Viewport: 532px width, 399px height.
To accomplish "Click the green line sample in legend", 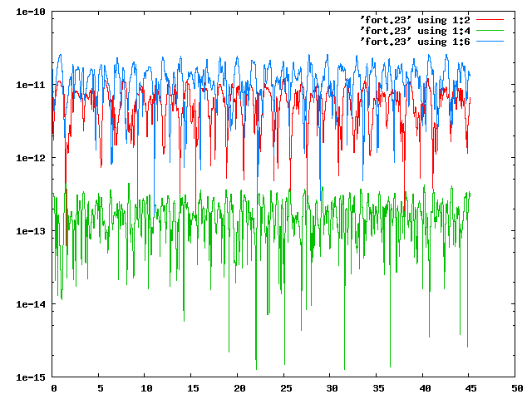I will tap(490, 31).
